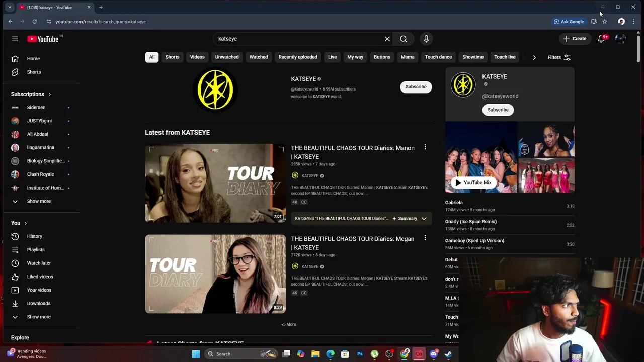Open the tab search dropdown
The width and height of the screenshot is (644, 362).
(x=10, y=7)
